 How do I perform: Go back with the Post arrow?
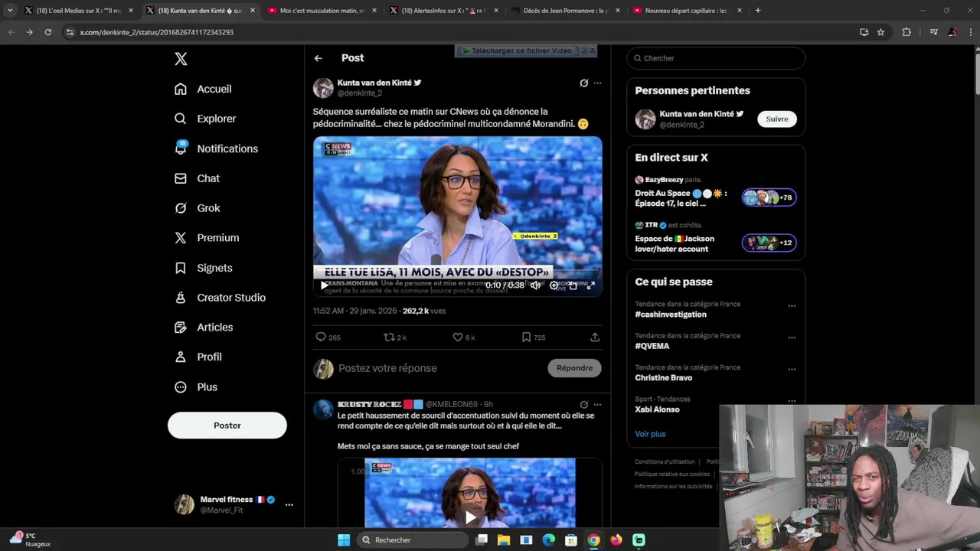click(x=318, y=58)
